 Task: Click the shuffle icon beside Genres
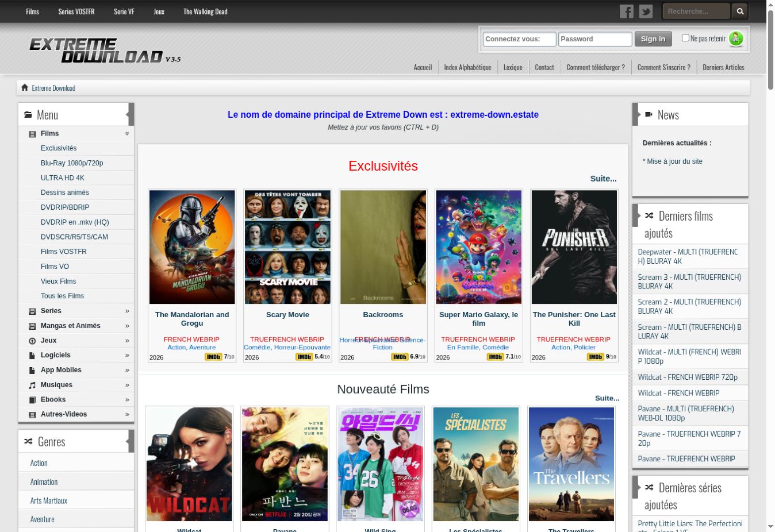(28, 441)
